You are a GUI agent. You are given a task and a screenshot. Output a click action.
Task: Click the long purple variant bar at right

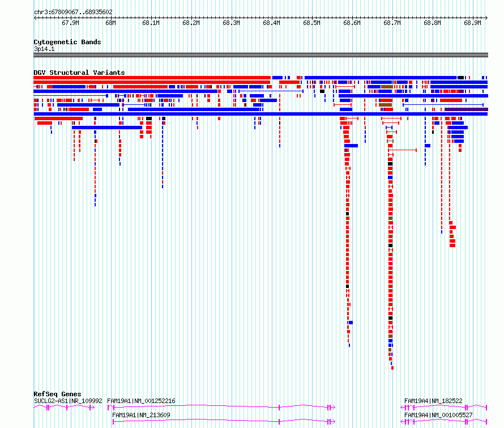tap(466, 109)
